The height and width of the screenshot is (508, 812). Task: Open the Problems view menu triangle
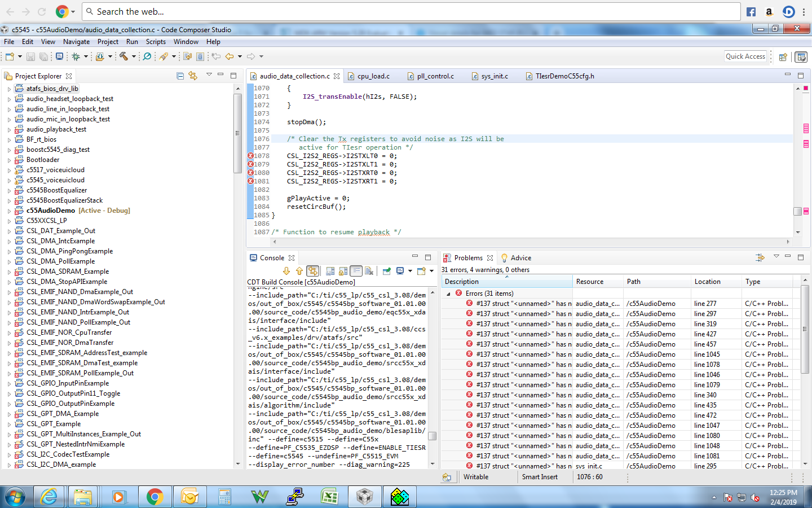[x=776, y=256]
